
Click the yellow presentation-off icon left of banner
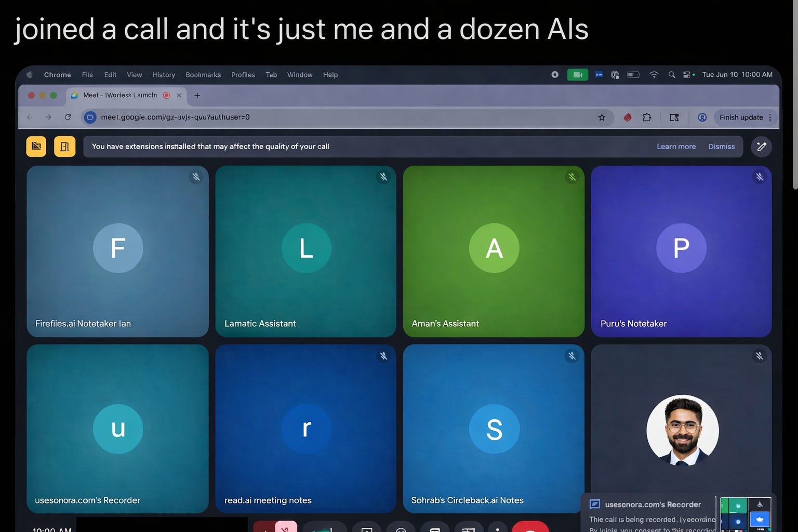tap(36, 147)
